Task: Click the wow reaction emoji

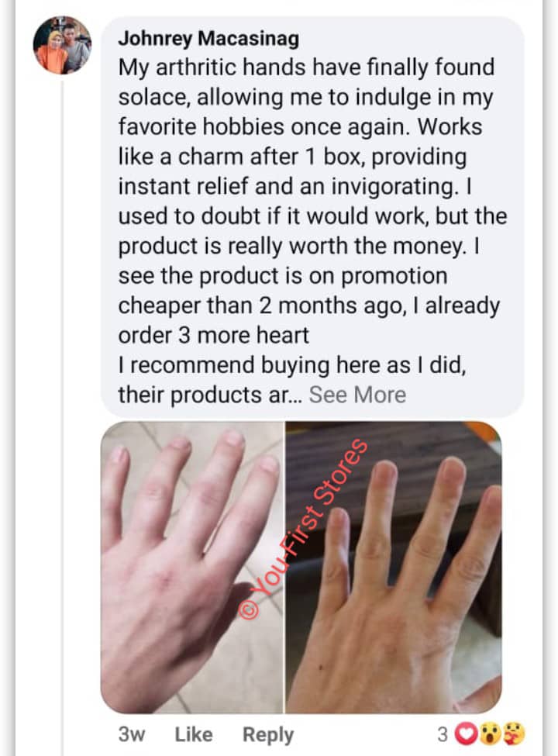Action: 491,734
